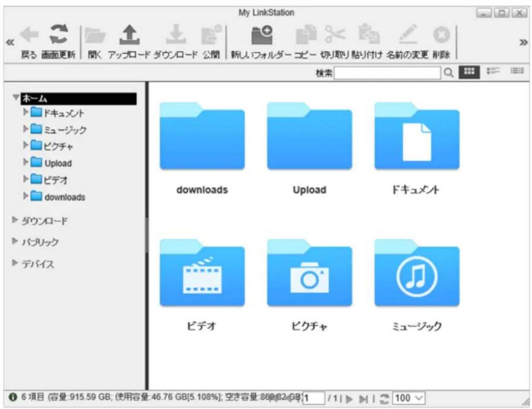Image resolution: width=532 pixels, height=409 pixels.
Task: Go to next page in status bar
Action: 349,399
